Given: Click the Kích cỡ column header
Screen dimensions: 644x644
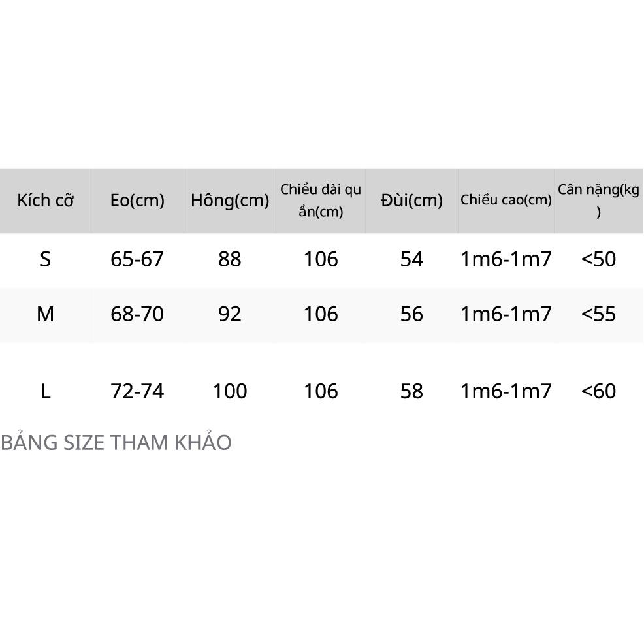Looking at the screenshot, I should click(45, 201).
